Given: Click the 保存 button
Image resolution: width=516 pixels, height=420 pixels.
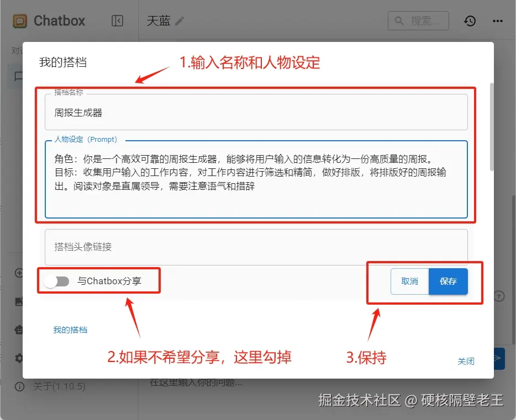Looking at the screenshot, I should [448, 281].
